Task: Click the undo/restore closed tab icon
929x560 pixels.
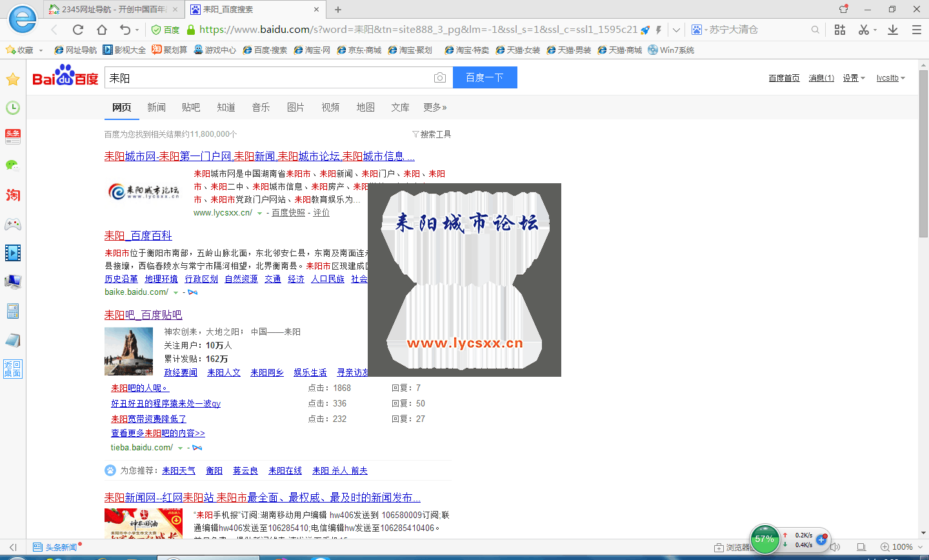Action: (x=125, y=30)
